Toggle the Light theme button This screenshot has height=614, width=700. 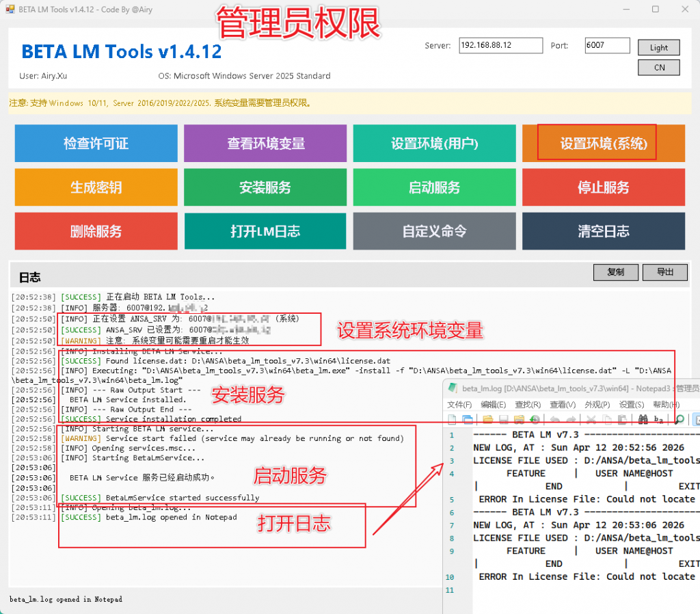click(x=659, y=47)
